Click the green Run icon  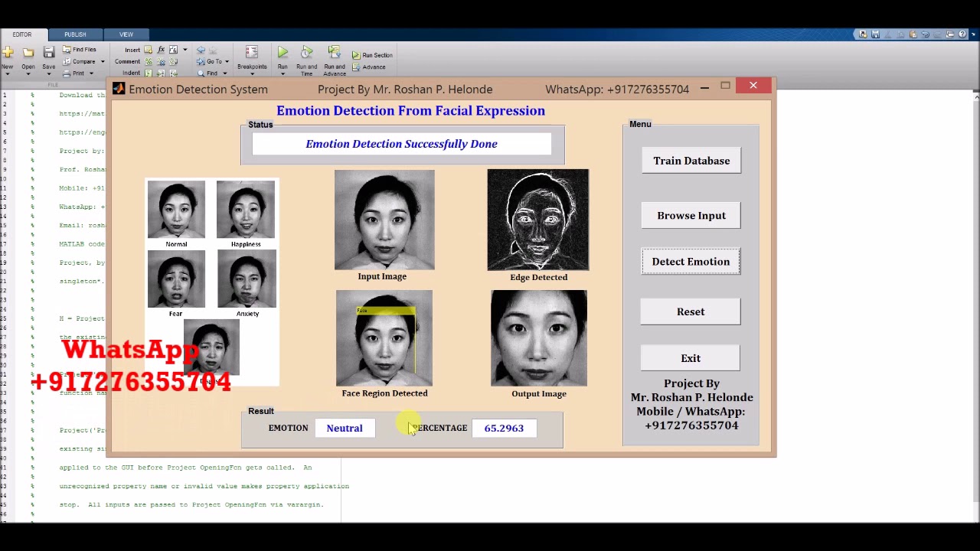pyautogui.click(x=283, y=53)
